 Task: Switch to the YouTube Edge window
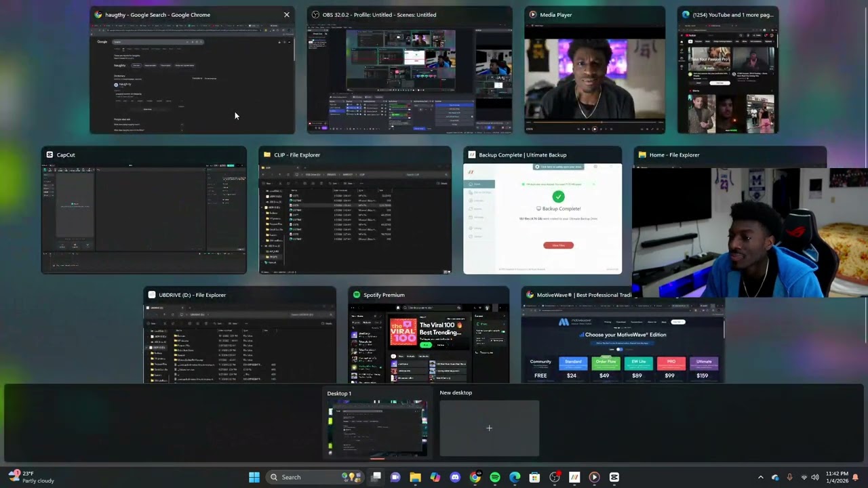click(728, 70)
